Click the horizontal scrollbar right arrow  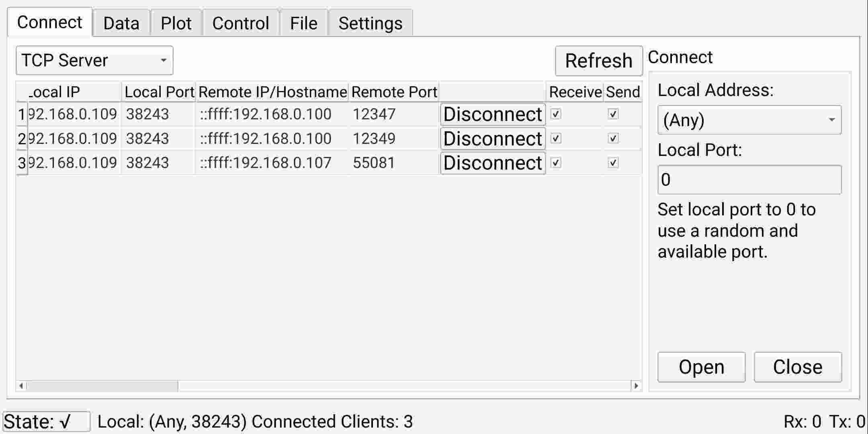(x=636, y=385)
